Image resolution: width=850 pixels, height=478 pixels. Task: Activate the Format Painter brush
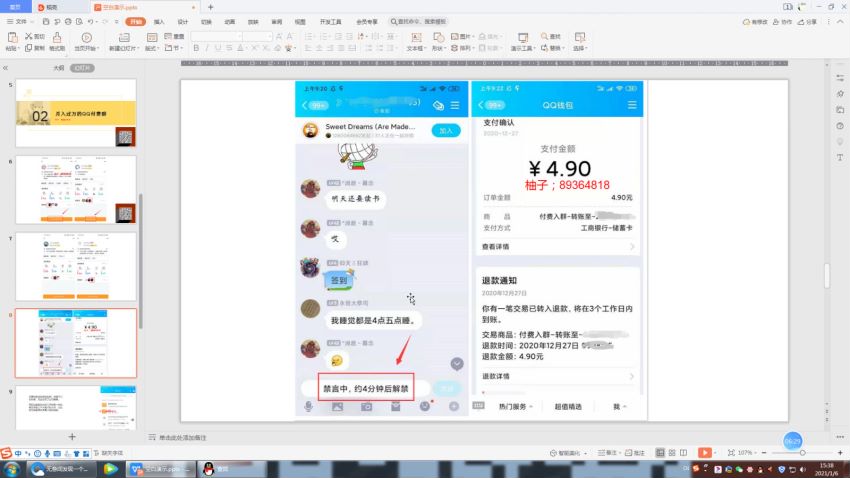coord(57,37)
